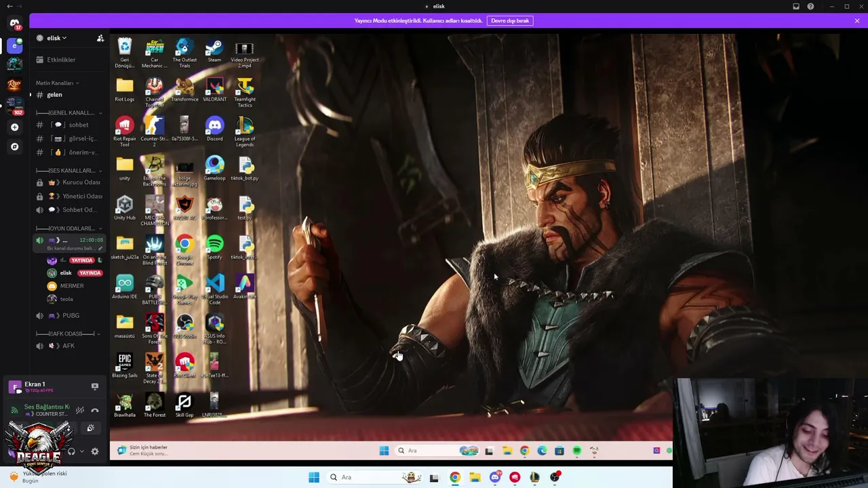Click OBS Studio icon on streamed desktop
This screenshot has width=868, height=488.
pyautogui.click(x=184, y=327)
